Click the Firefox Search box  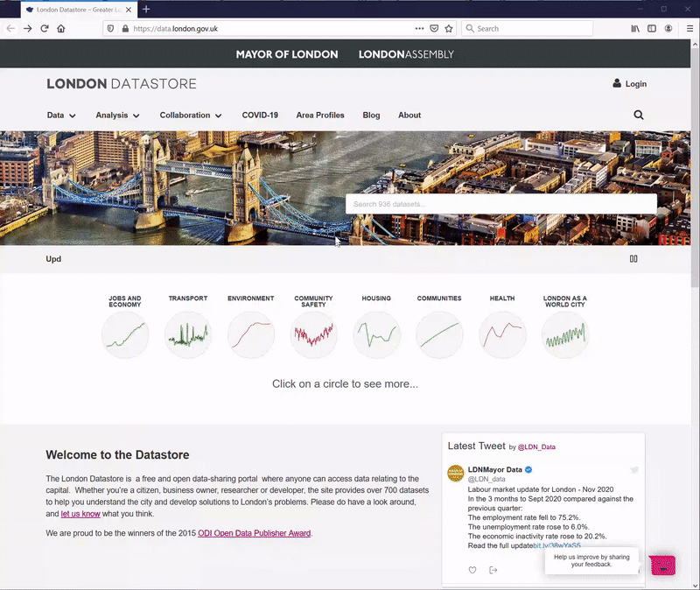click(528, 29)
